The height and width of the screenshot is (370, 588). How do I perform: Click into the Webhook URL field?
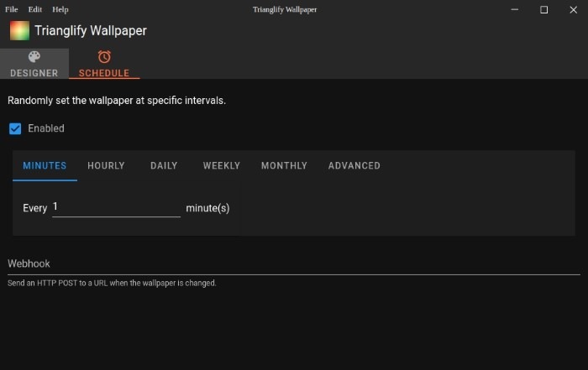point(294,263)
